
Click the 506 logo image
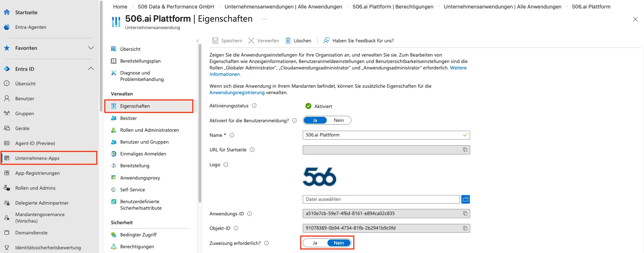(x=320, y=177)
